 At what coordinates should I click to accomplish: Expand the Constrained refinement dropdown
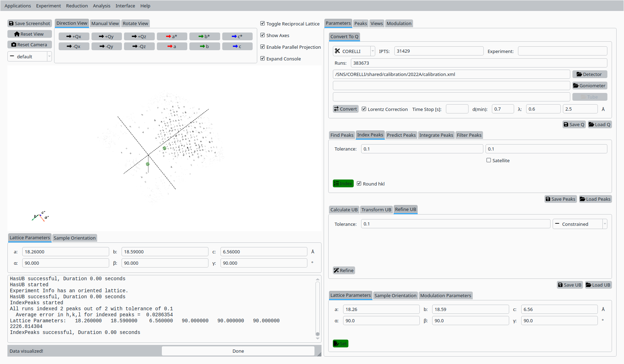point(579,224)
